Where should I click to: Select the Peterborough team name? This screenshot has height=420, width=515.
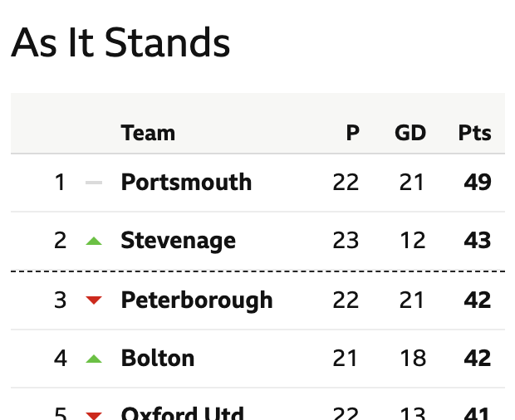tap(197, 300)
